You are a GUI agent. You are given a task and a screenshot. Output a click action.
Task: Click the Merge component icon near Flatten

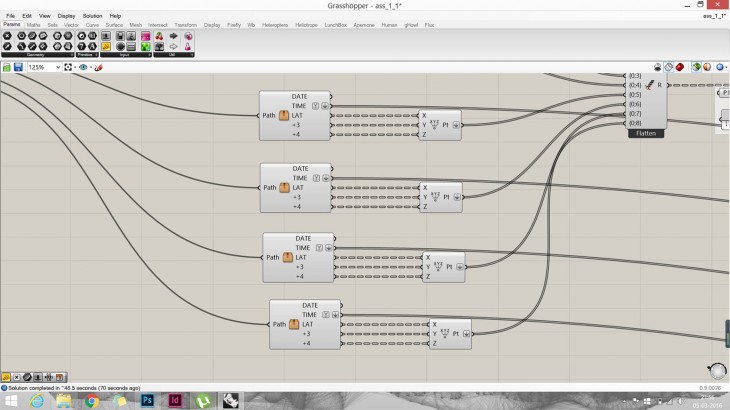(650, 87)
